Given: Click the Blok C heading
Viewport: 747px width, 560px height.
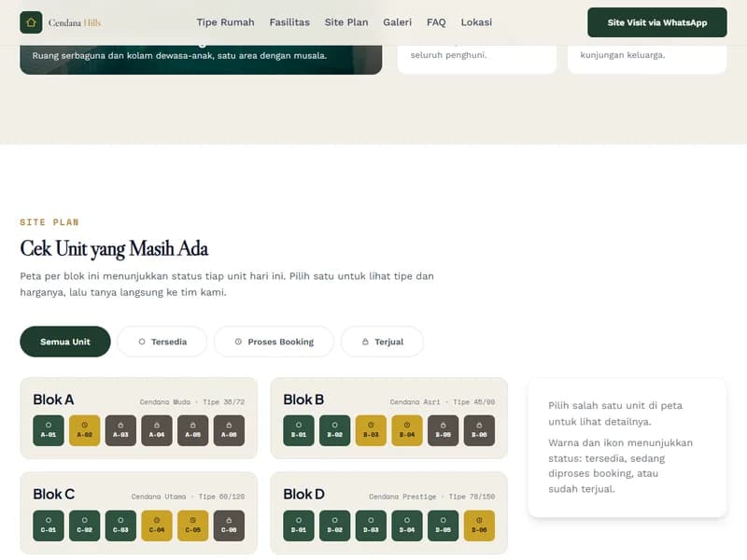Looking at the screenshot, I should (x=54, y=495).
